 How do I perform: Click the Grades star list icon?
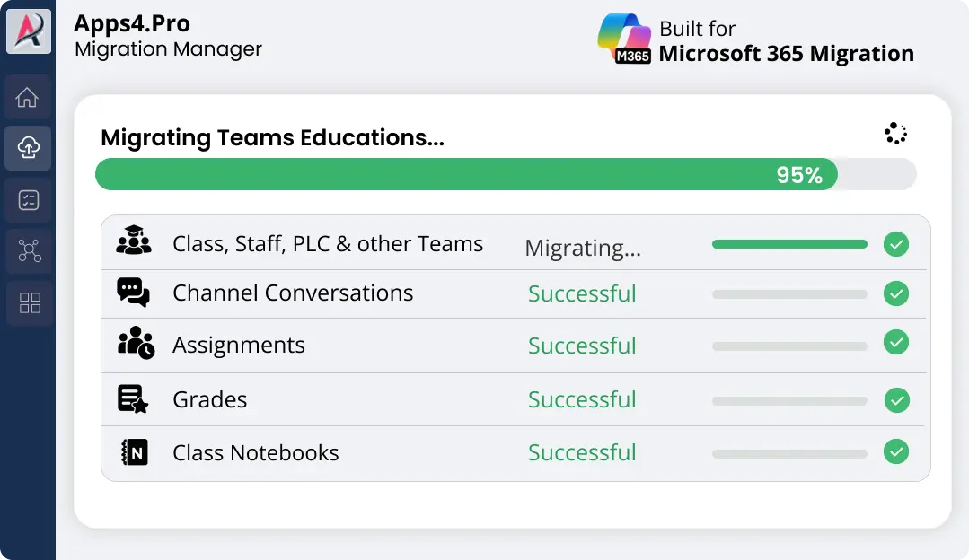133,398
